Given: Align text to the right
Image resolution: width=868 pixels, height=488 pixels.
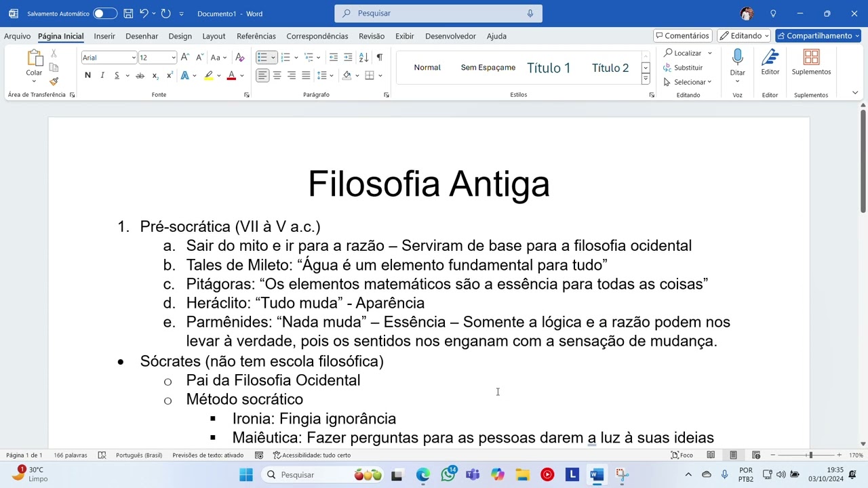Looking at the screenshot, I should click(x=292, y=75).
